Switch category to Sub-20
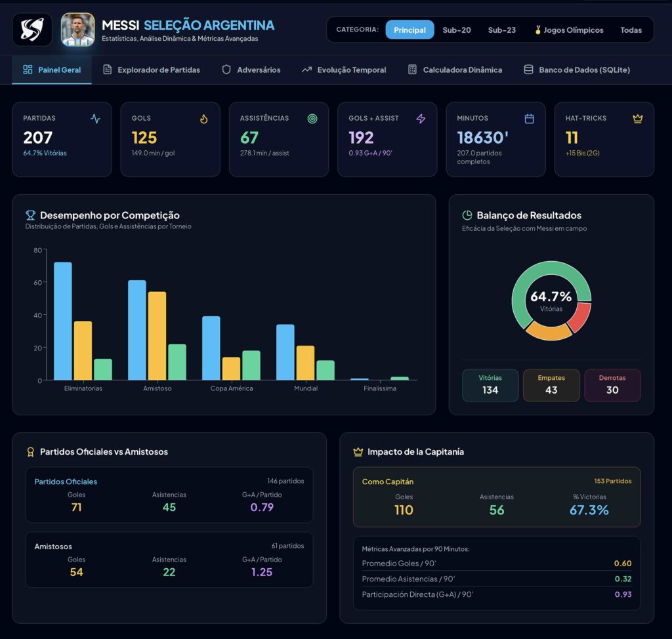Image resolution: width=672 pixels, height=639 pixels. (x=457, y=30)
